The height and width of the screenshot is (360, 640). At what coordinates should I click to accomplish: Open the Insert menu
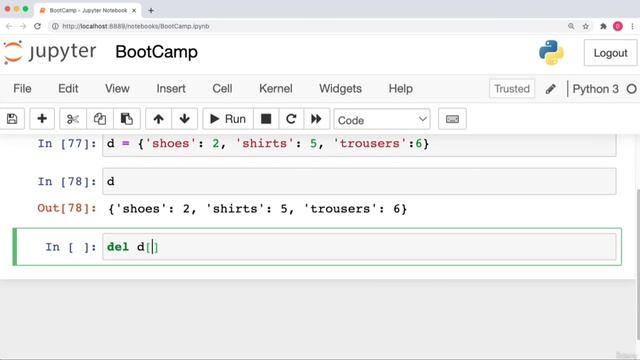pos(171,89)
